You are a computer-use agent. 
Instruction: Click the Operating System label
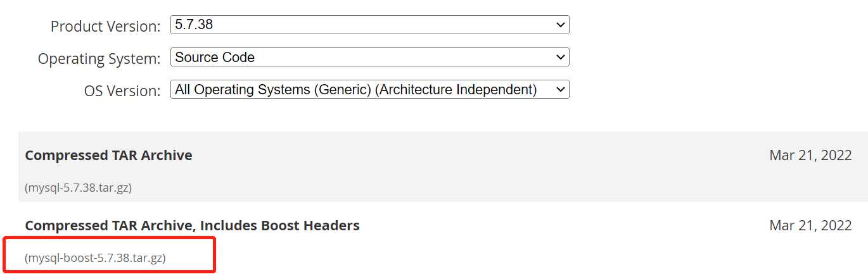99,59
